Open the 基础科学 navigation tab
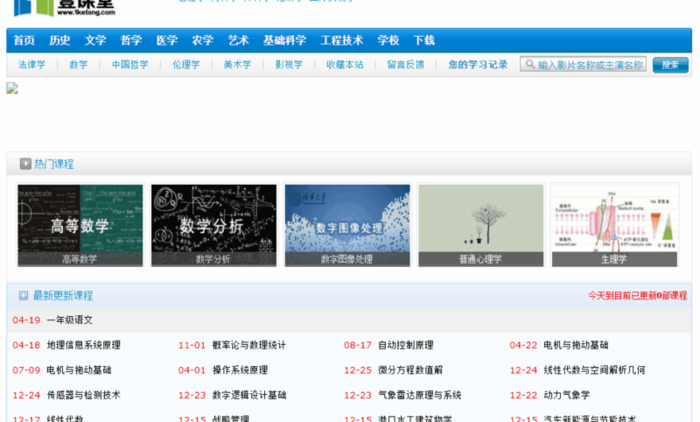 point(285,41)
